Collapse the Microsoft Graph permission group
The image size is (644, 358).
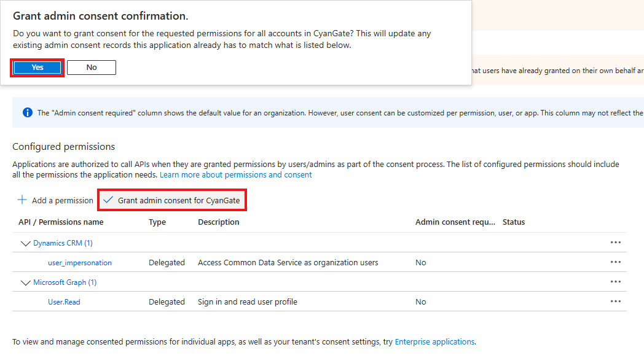[25, 283]
